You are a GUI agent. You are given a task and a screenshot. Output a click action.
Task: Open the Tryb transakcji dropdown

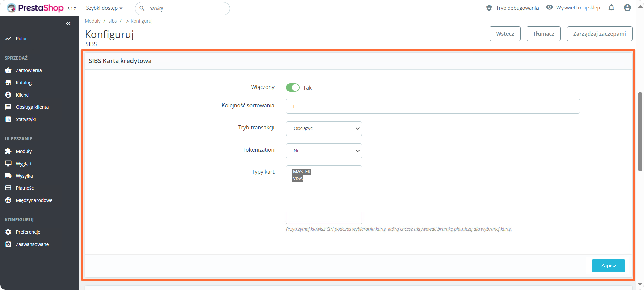point(324,128)
